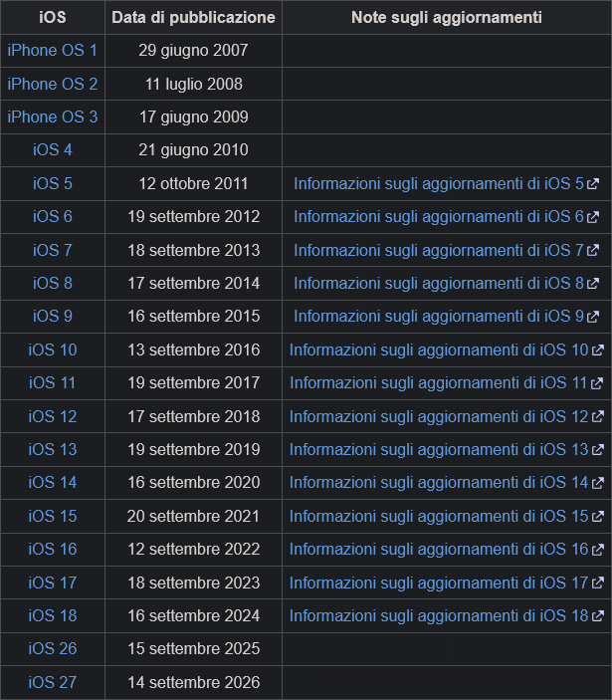Open the iOS 12 version link

tap(52, 416)
